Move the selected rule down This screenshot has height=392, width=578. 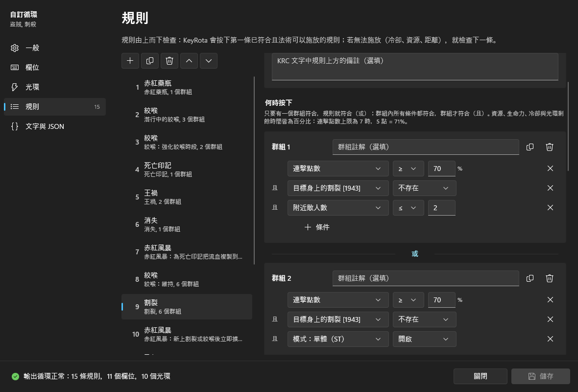pos(209,61)
